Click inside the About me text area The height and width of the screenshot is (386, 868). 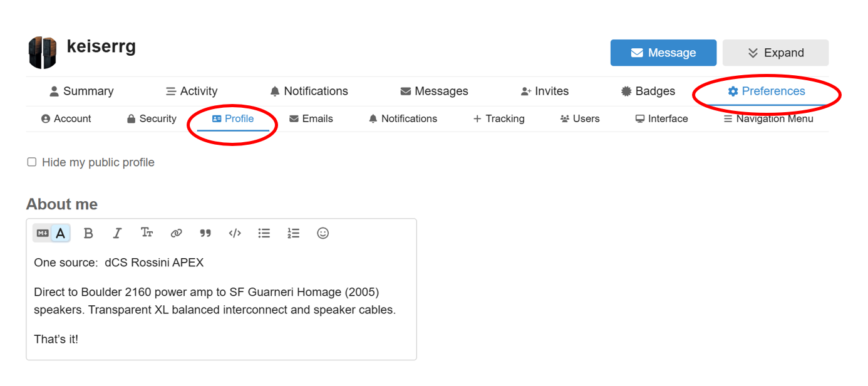click(x=221, y=301)
